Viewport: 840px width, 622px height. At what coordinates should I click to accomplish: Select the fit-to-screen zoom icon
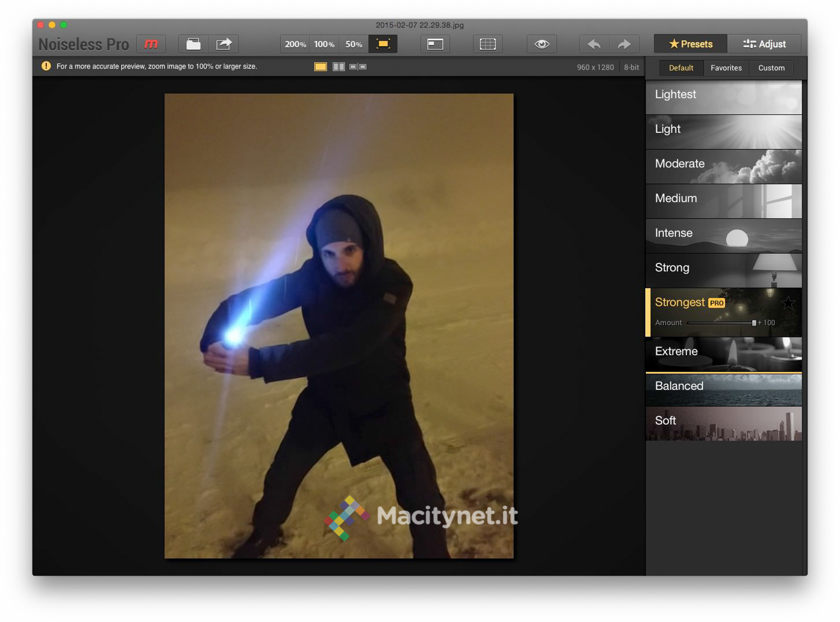(383, 44)
